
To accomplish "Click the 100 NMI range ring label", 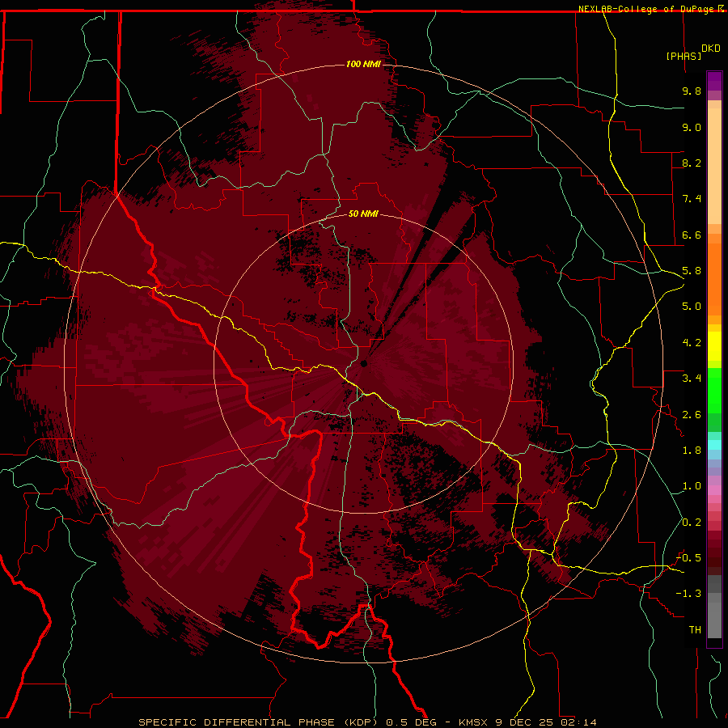I will pos(363,64).
